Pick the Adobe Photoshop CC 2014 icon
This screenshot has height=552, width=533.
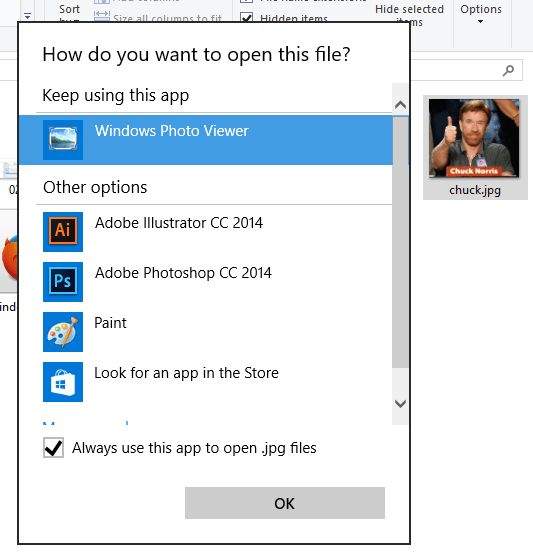(63, 282)
